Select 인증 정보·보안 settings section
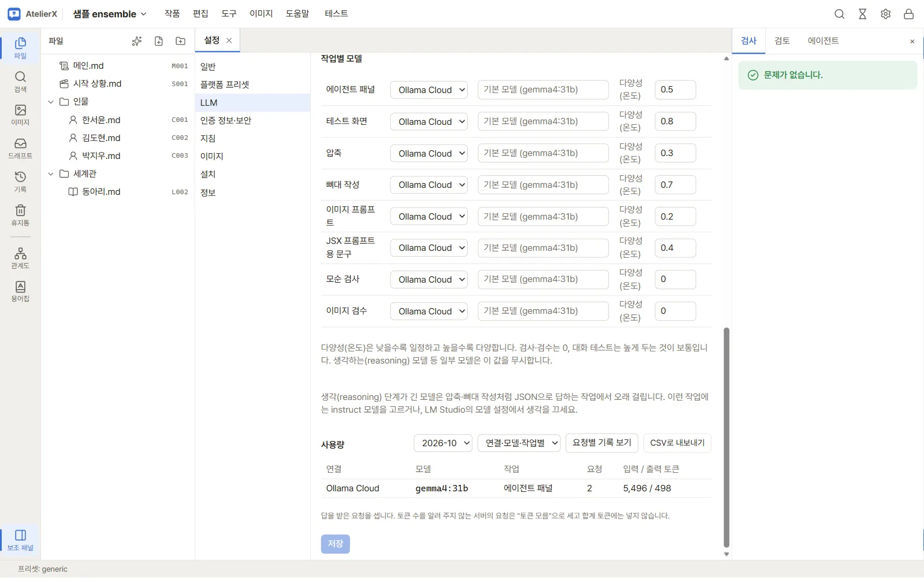This screenshot has height=578, width=924. (x=252, y=120)
